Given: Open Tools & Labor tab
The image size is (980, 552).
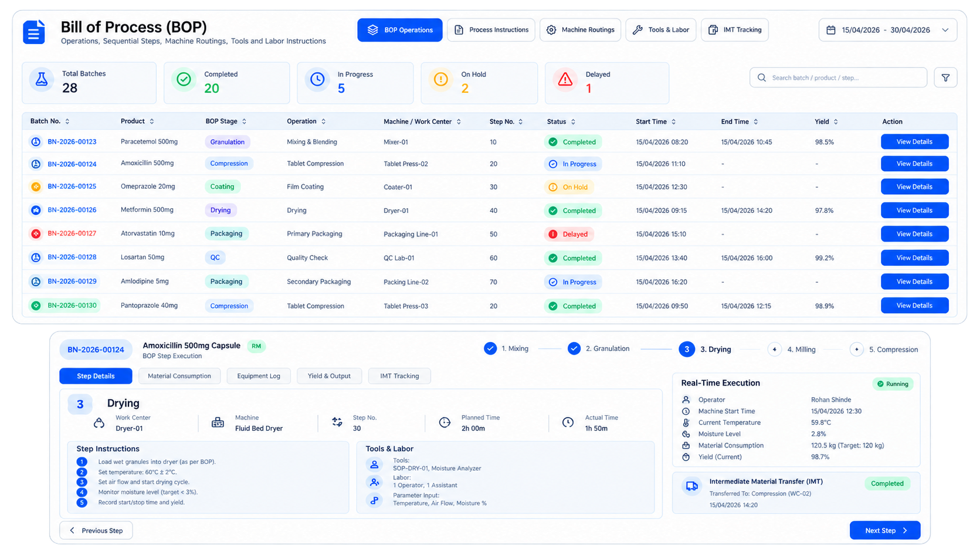Looking at the screenshot, I should click(661, 30).
